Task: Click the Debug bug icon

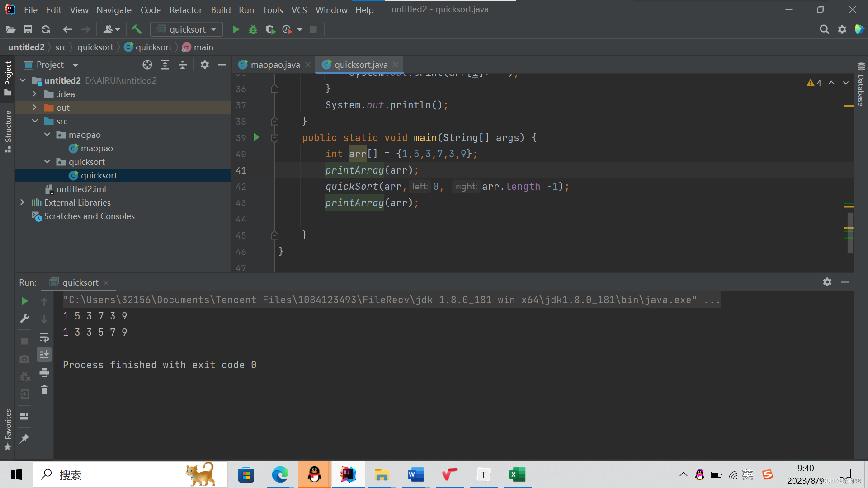Action: [x=253, y=30]
